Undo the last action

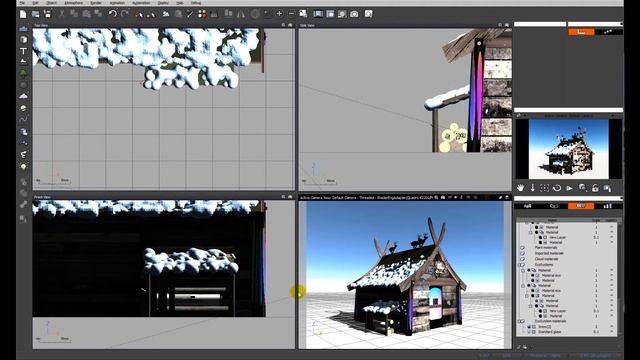(x=113, y=14)
